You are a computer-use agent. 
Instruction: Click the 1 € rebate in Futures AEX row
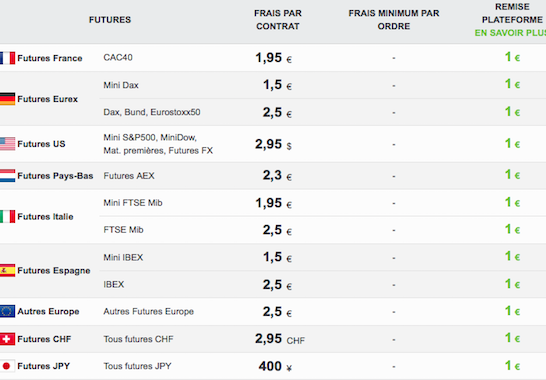(512, 175)
